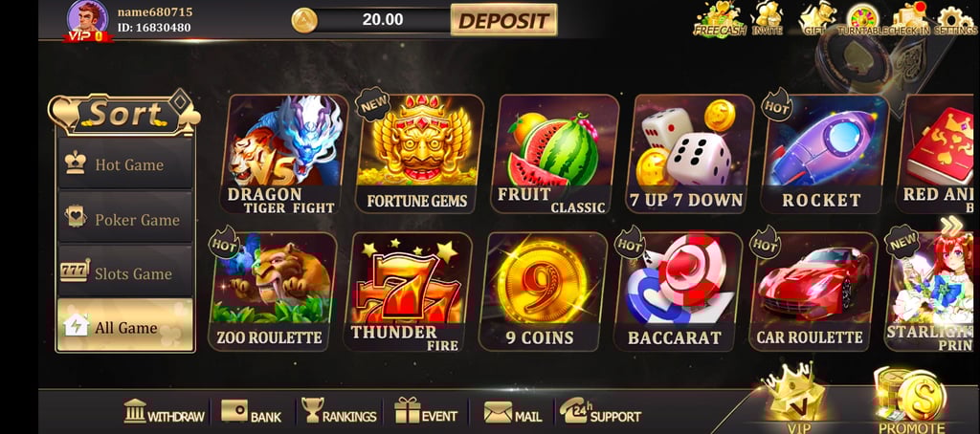980x434 pixels.
Task: Open the Invite icon
Action: coord(768,18)
